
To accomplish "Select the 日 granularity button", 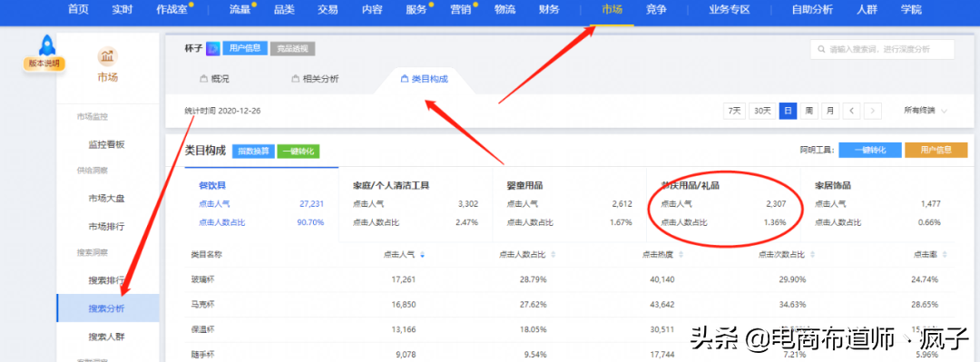I will tap(788, 111).
